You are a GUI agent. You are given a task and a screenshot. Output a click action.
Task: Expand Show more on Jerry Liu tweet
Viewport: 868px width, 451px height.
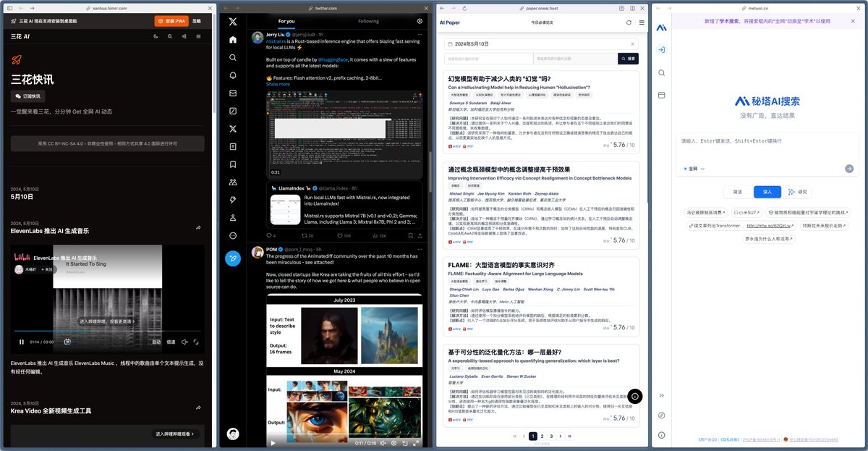(278, 84)
